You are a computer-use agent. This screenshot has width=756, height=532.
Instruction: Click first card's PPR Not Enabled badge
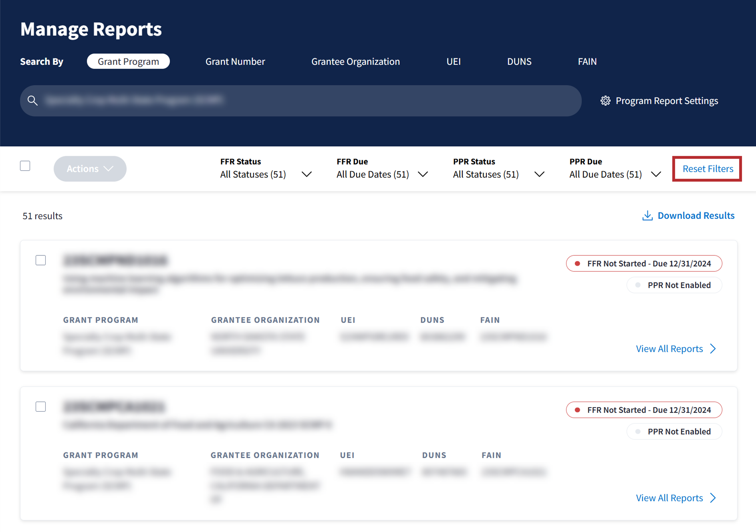click(674, 285)
